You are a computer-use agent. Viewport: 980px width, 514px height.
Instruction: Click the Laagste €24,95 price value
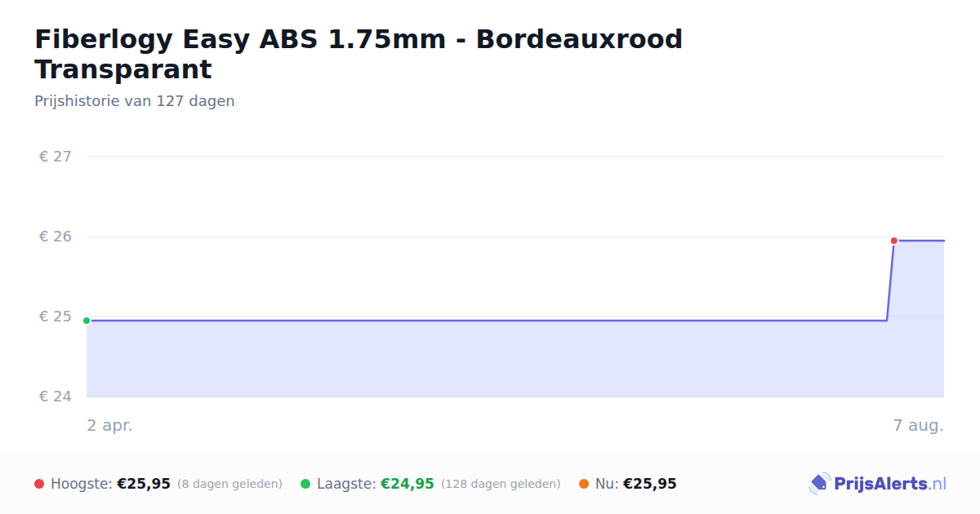click(408, 484)
